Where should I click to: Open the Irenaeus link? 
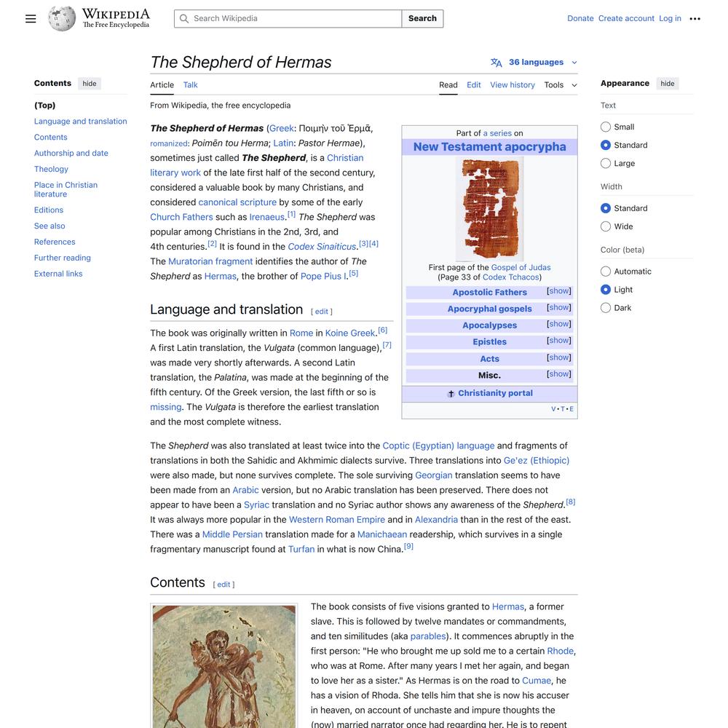point(267,217)
